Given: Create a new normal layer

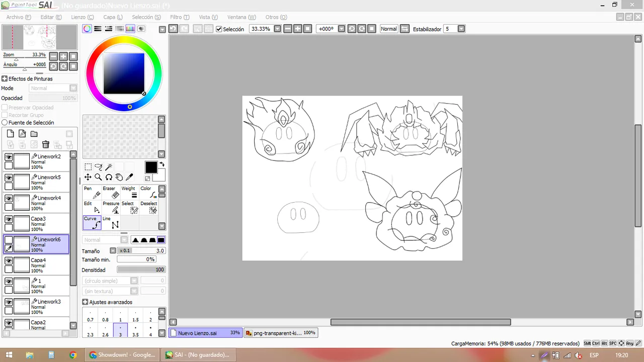Looking at the screenshot, I should coord(10,134).
